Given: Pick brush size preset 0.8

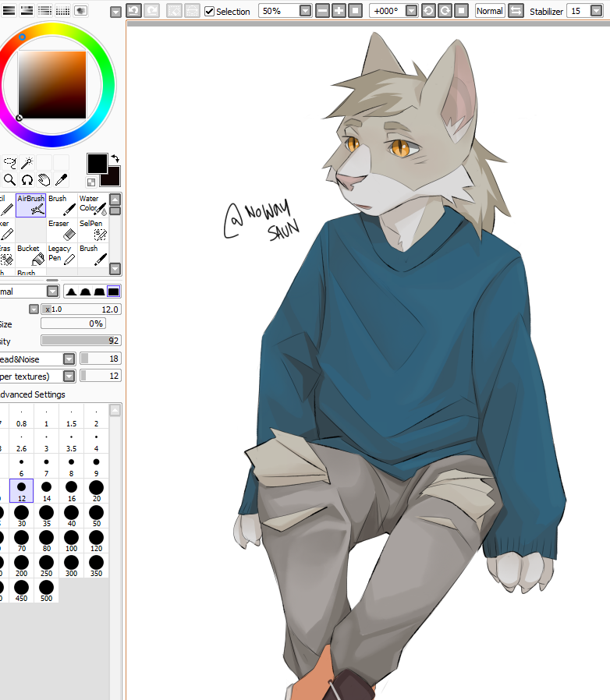Looking at the screenshot, I should pos(21,416).
